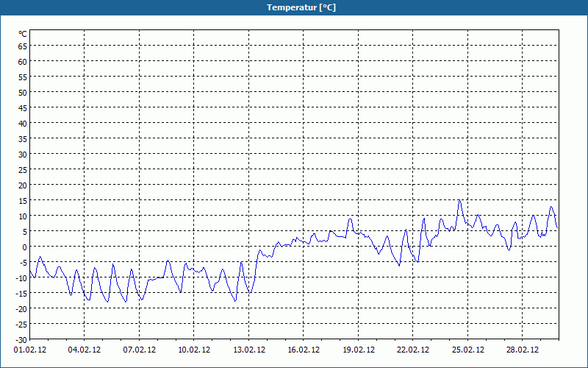The width and height of the screenshot is (588, 368).
Task: Select the 60 value on the temperature axis
Action: tap(23, 62)
